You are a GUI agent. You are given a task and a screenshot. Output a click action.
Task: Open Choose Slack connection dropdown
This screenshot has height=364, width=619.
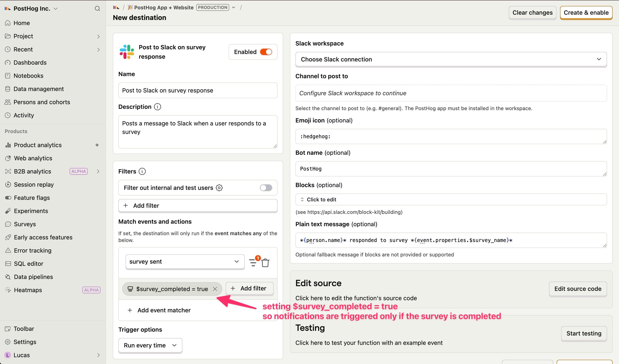click(451, 59)
